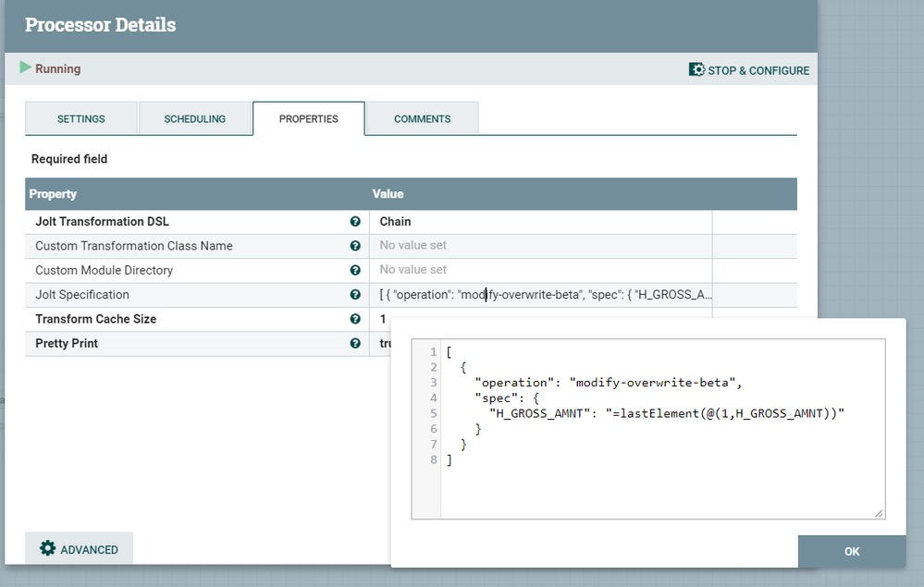Confirm the editor with OK button
The width and height of the screenshot is (924, 587).
tap(852, 551)
